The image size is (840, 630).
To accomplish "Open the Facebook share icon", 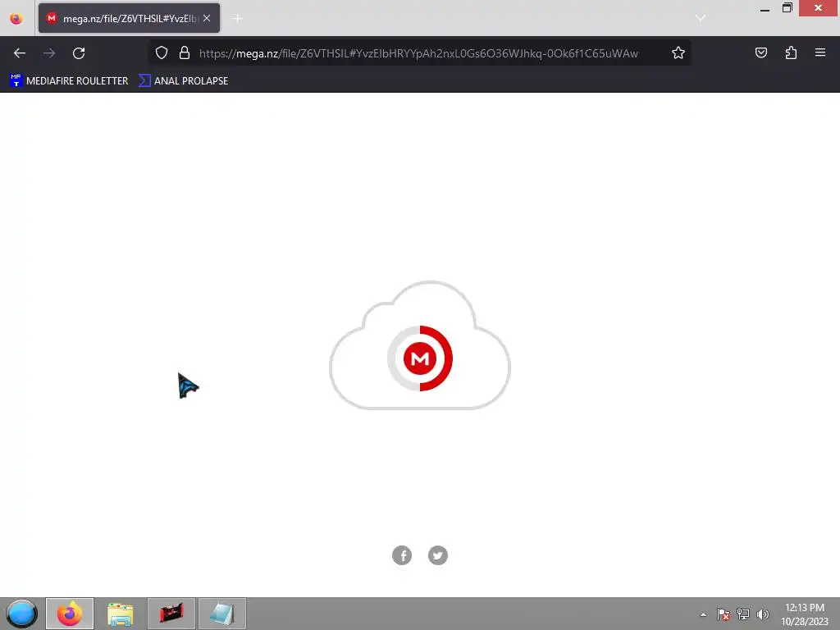I will coord(402,555).
